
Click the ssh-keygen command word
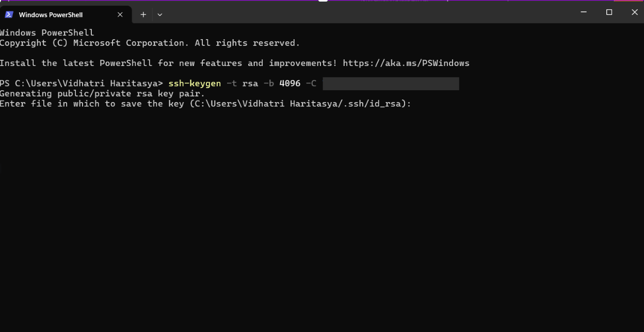(x=195, y=84)
